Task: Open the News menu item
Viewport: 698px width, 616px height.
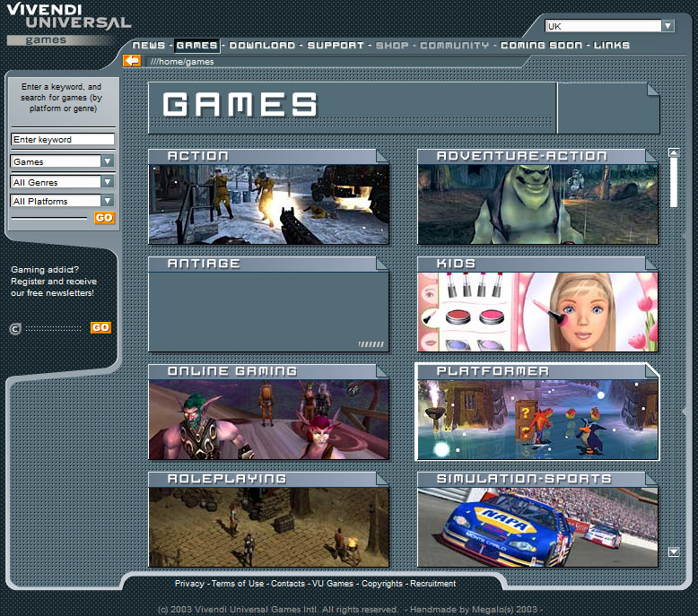Action: tap(149, 46)
